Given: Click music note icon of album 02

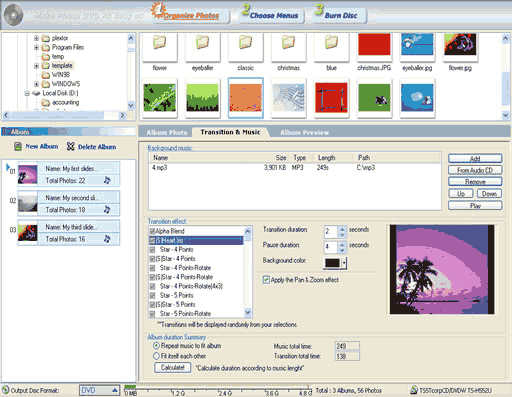Looking at the screenshot, I should [x=107, y=210].
